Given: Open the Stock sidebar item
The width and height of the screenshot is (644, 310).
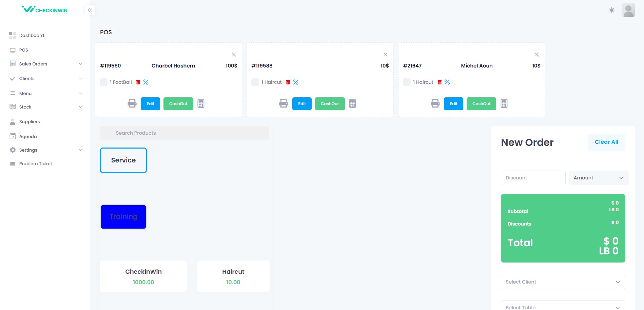Looking at the screenshot, I should [x=25, y=107].
